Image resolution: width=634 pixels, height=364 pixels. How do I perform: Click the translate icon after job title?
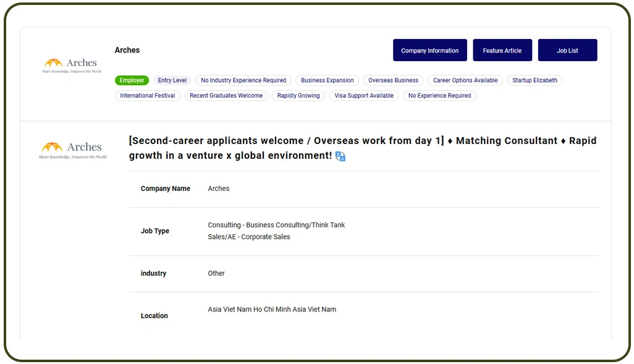point(340,156)
